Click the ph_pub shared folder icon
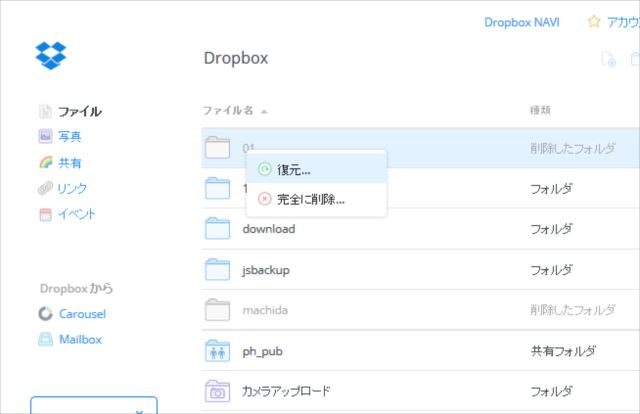 click(218, 351)
